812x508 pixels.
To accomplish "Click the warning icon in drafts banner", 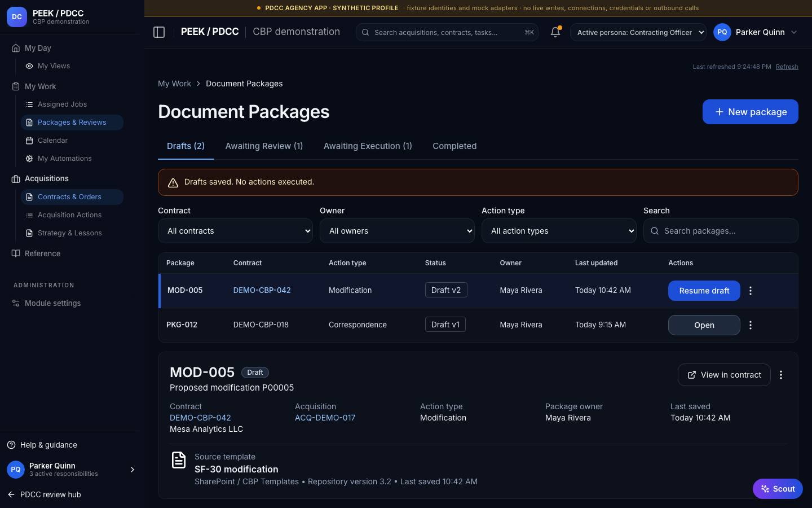I will pyautogui.click(x=173, y=182).
